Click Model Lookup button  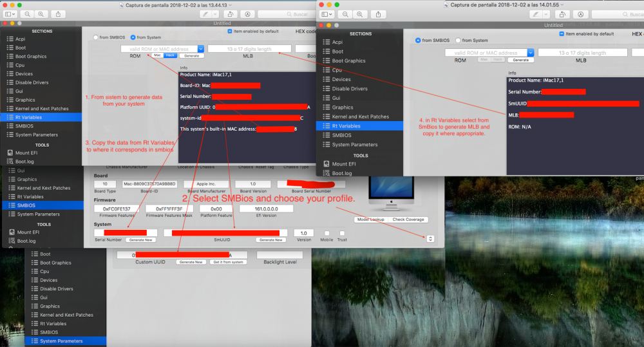pyautogui.click(x=371, y=220)
